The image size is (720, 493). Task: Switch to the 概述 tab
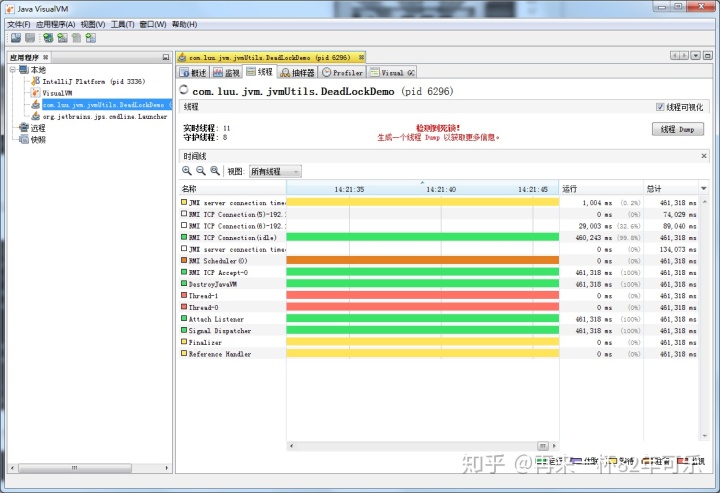coord(193,73)
